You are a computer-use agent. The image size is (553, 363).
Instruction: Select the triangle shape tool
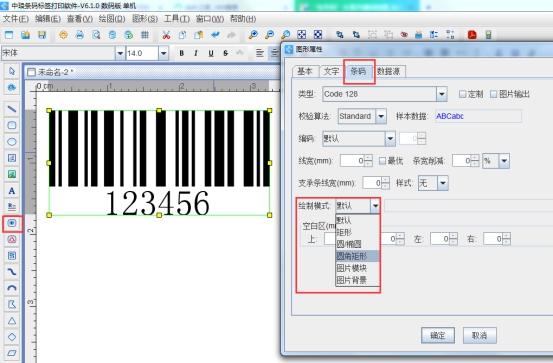12,321
